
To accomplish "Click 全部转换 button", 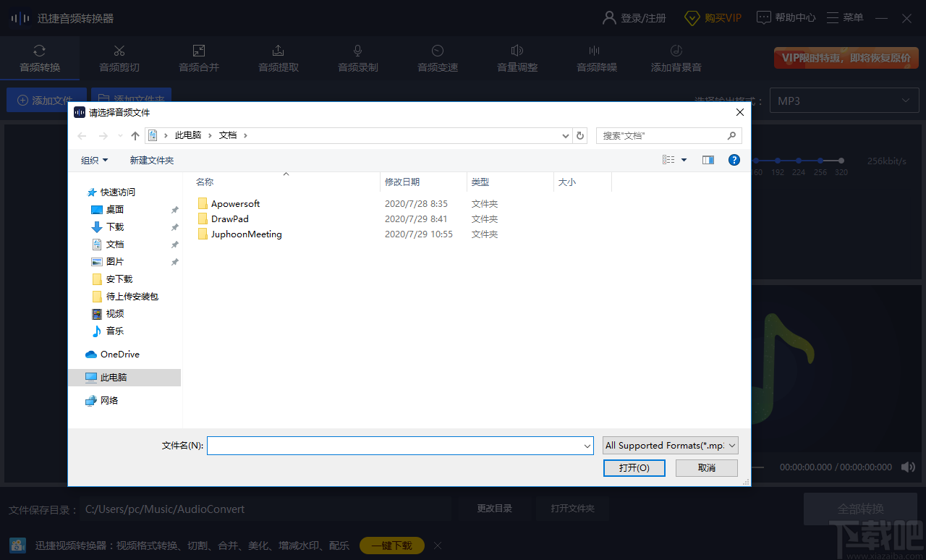I will pyautogui.click(x=861, y=509).
